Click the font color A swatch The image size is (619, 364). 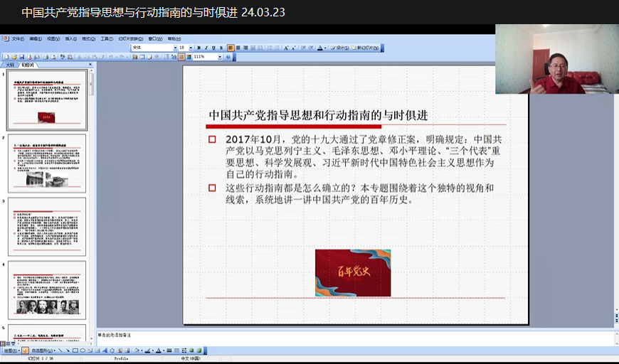(x=320, y=48)
